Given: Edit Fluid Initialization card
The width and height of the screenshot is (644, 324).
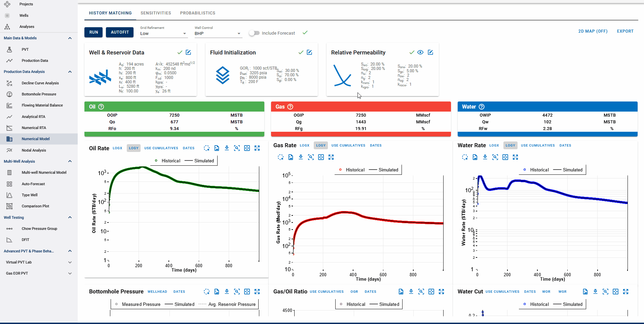Looking at the screenshot, I should (x=309, y=52).
